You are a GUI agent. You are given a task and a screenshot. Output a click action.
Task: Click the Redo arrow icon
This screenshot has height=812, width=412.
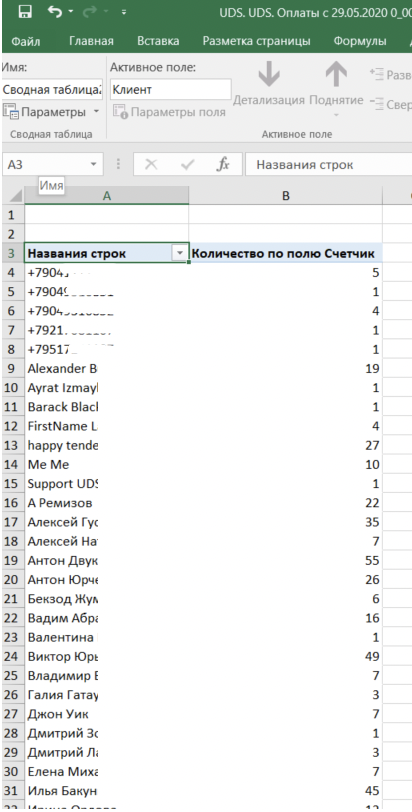tap(93, 12)
